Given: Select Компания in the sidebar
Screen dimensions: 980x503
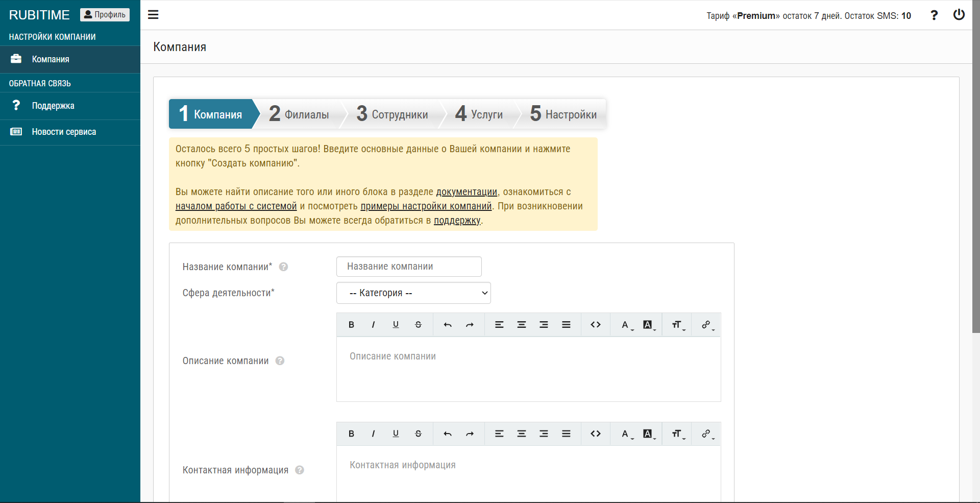Looking at the screenshot, I should pos(70,59).
